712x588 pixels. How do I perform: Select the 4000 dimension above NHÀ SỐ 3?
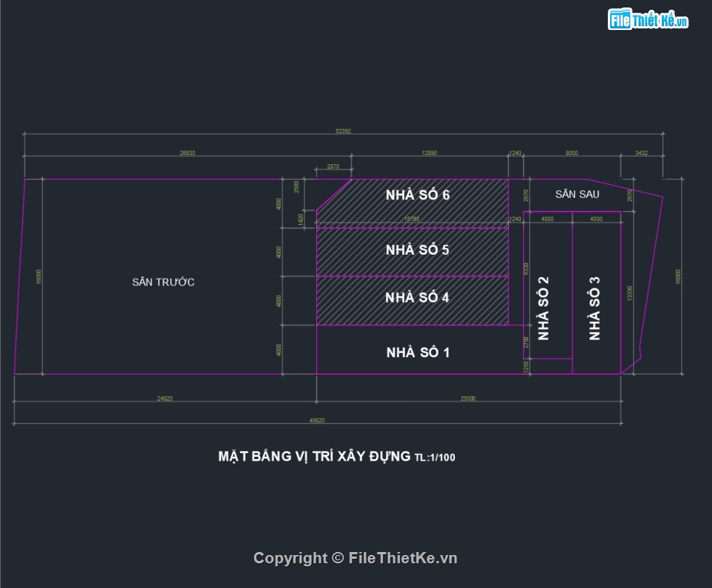point(597,219)
